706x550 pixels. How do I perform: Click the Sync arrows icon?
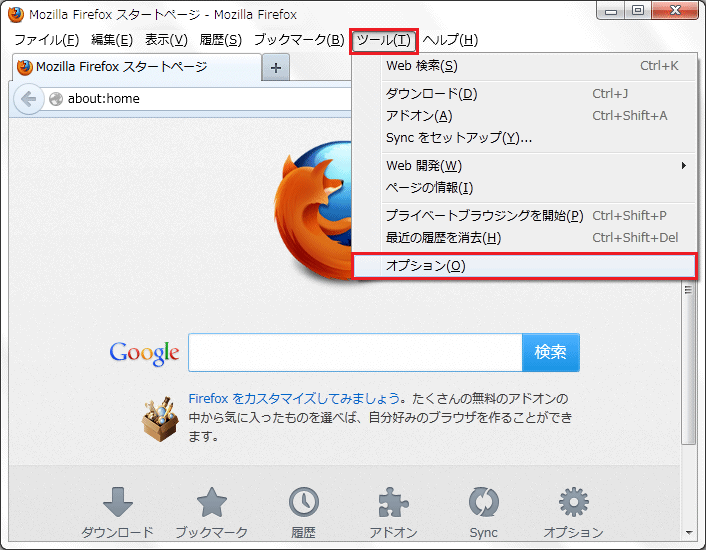click(484, 503)
